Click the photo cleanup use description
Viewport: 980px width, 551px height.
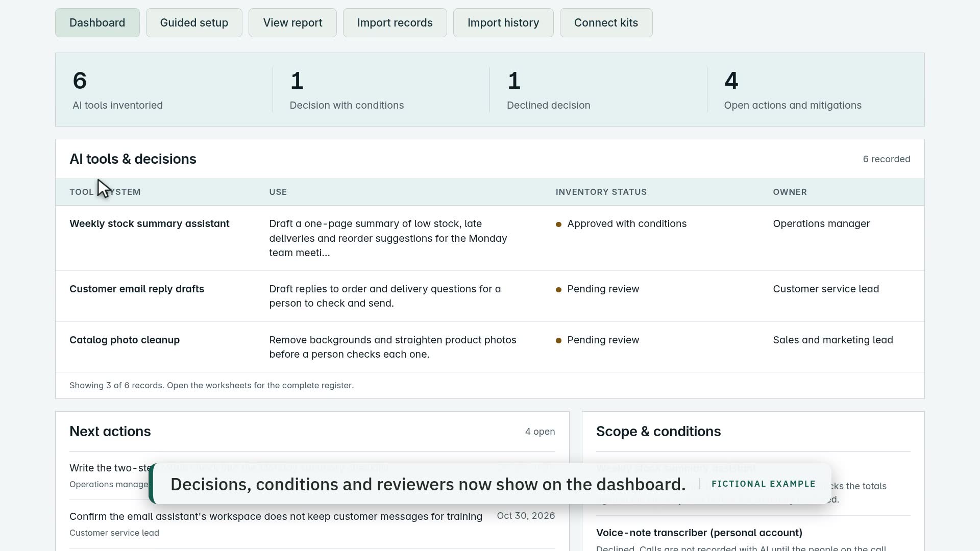[393, 347]
